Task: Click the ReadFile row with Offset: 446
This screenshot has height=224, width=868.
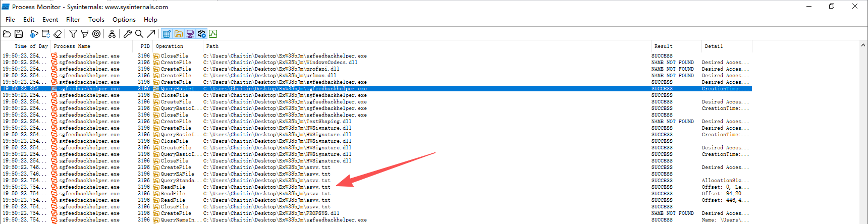Action: 376,200
